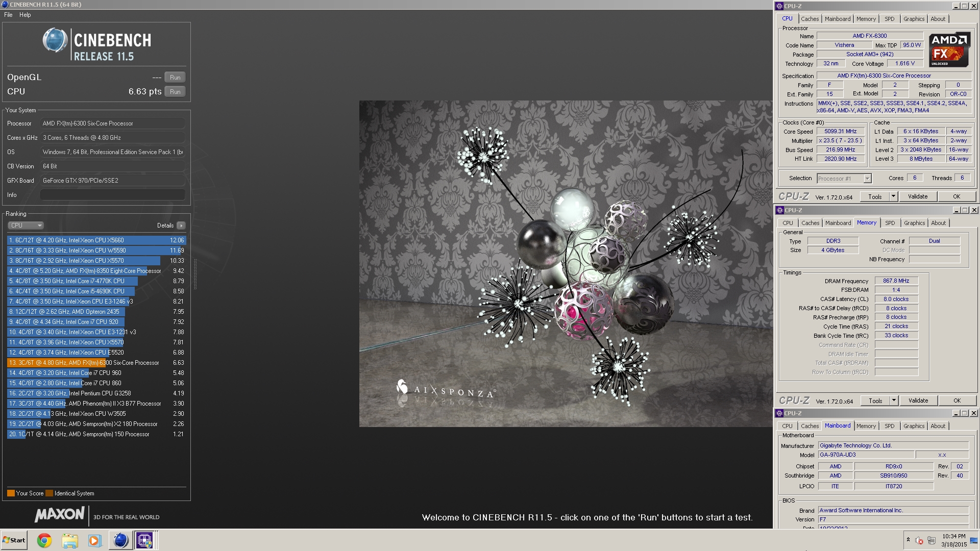Open the CPU ranking type dropdown
The width and height of the screenshot is (980, 551).
tap(26, 226)
